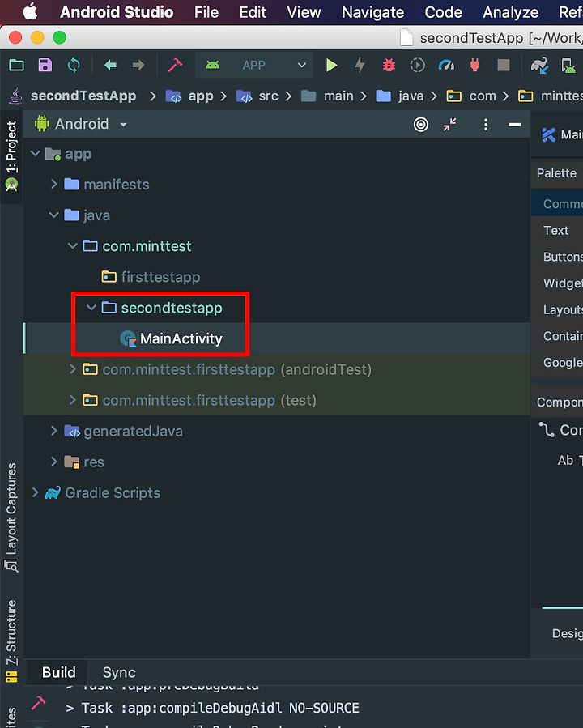The width and height of the screenshot is (583, 728).
Task: Expand the manifests folder
Action: coord(53,185)
